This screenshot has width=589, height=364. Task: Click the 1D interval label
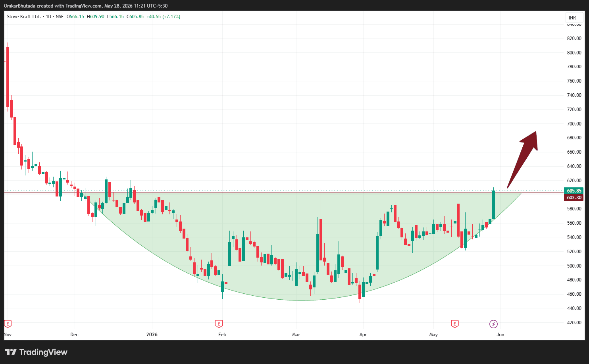[49, 17]
